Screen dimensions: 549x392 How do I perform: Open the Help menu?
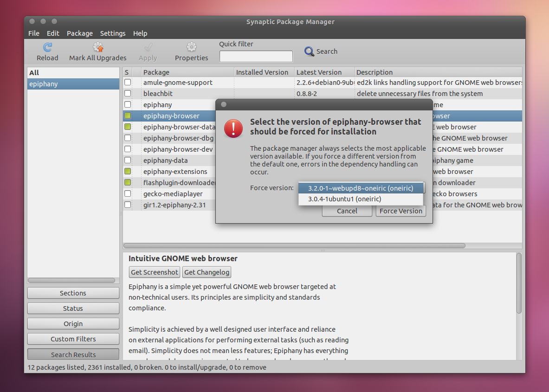coord(140,33)
